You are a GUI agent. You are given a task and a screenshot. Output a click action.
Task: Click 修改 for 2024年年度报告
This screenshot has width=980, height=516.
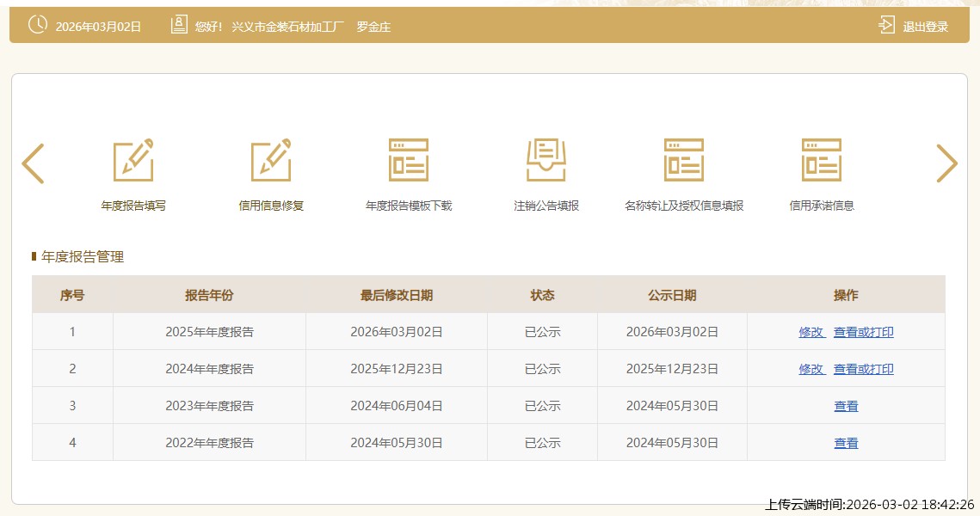coord(811,369)
